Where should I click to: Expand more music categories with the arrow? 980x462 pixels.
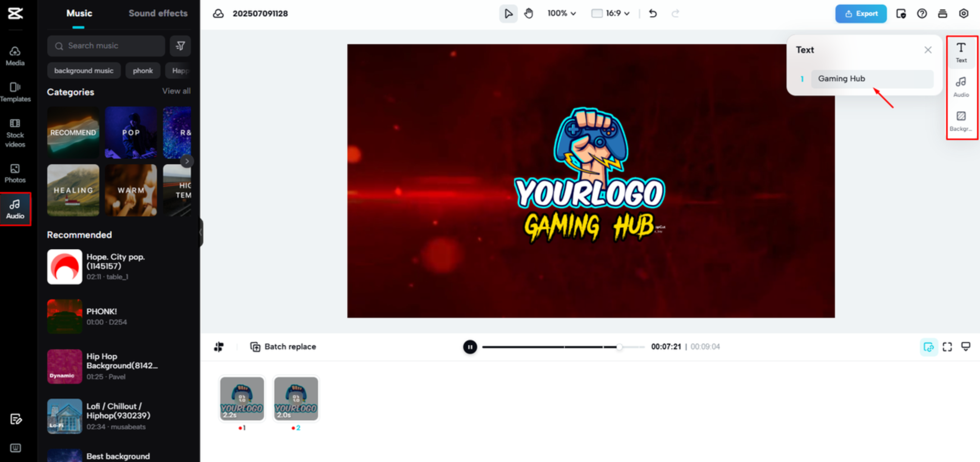tap(187, 161)
